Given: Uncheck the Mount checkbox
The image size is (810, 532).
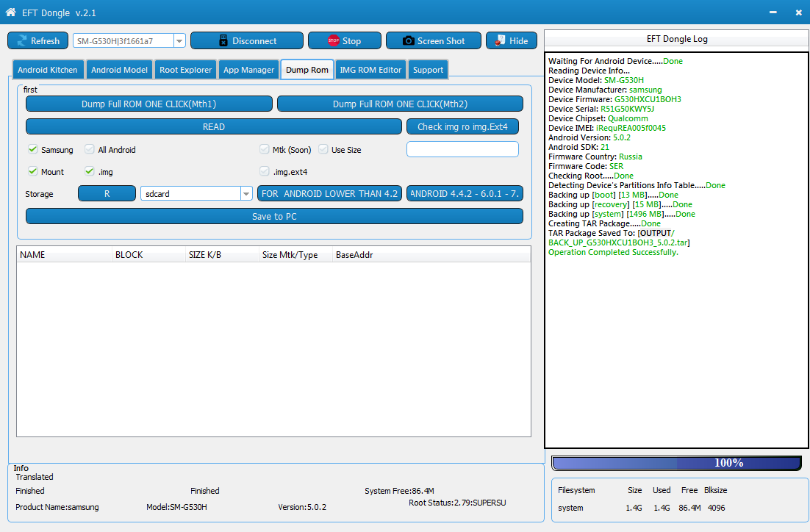Looking at the screenshot, I should [32, 171].
